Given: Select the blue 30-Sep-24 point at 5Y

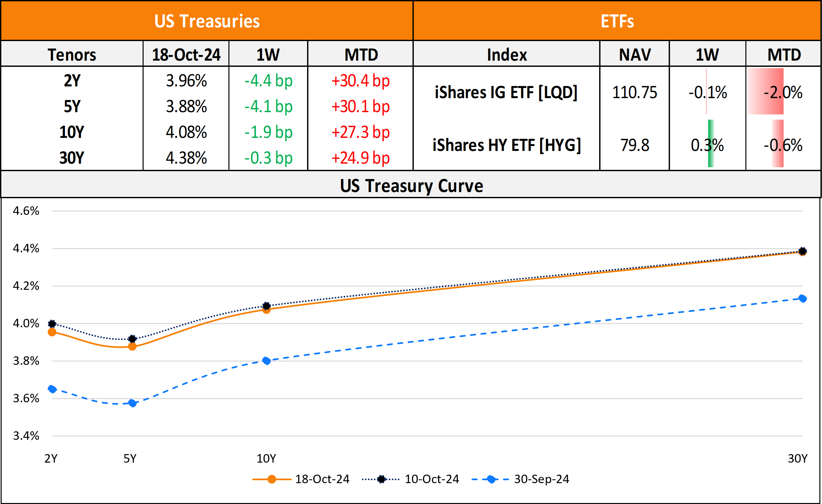Looking at the screenshot, I should 132,403.
